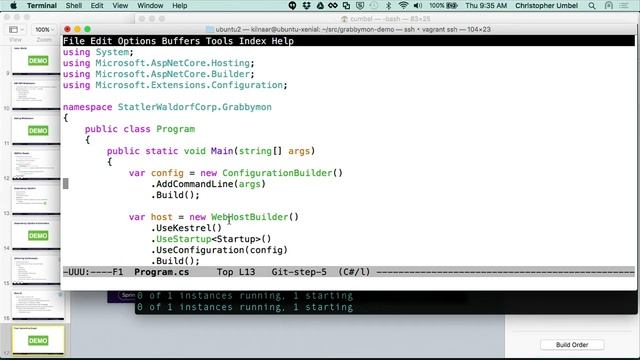The image size is (640, 360).
Task: Select Keynote slide 16 thumbnail
Action: (38, 305)
